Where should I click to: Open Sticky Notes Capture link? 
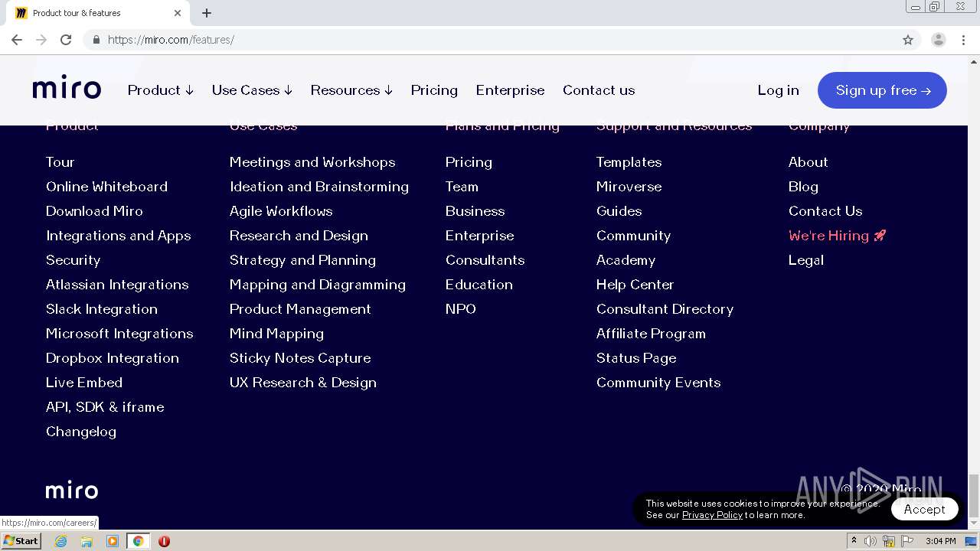pyautogui.click(x=300, y=358)
